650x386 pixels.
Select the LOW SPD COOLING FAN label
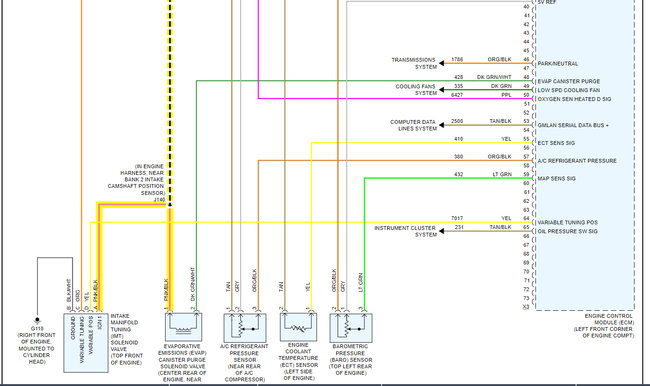(x=569, y=90)
